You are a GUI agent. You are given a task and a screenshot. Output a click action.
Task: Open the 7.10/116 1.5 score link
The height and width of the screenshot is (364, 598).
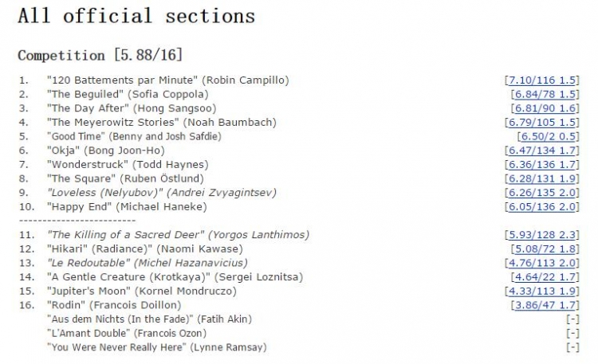542,80
